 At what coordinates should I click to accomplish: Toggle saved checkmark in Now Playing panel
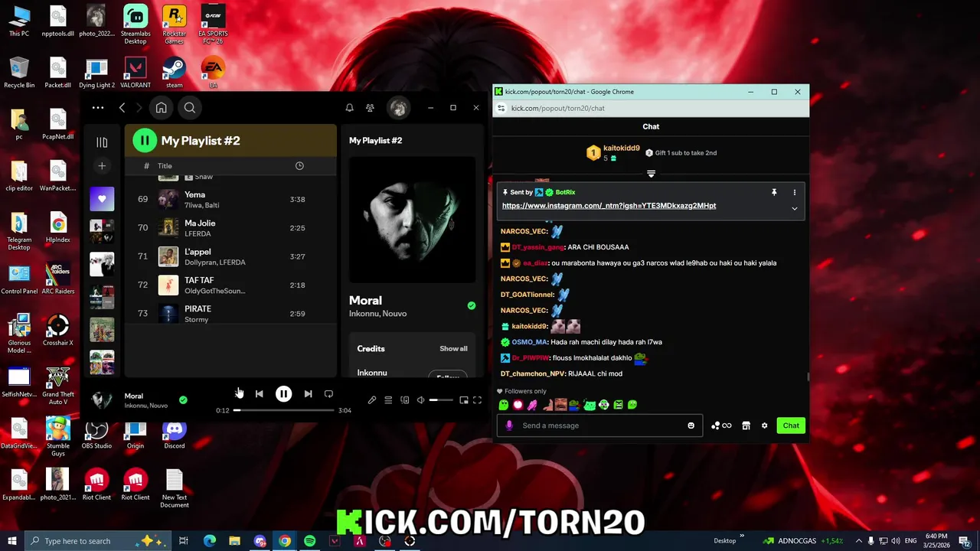click(x=472, y=305)
